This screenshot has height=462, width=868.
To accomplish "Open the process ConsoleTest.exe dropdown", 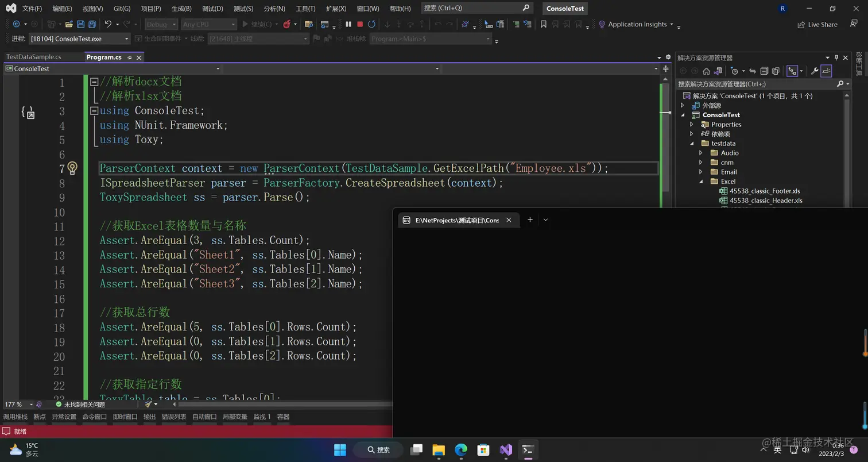I will click(79, 38).
